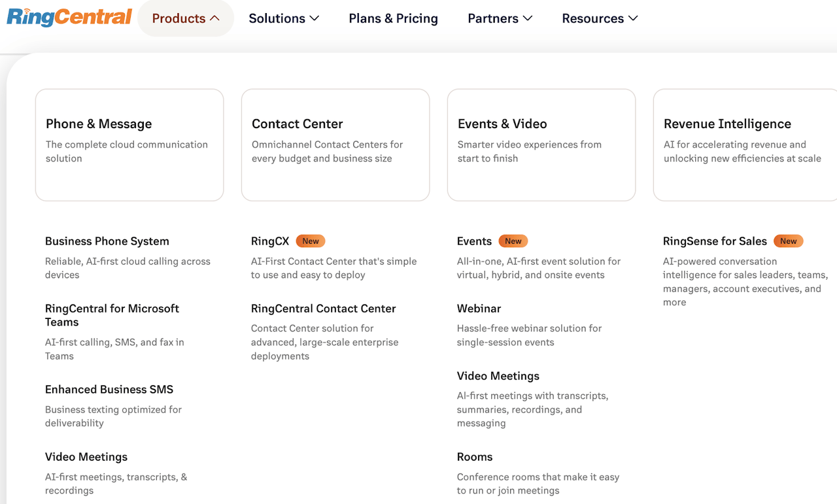The image size is (837, 504).
Task: Expand the Partners dropdown
Action: (x=500, y=18)
